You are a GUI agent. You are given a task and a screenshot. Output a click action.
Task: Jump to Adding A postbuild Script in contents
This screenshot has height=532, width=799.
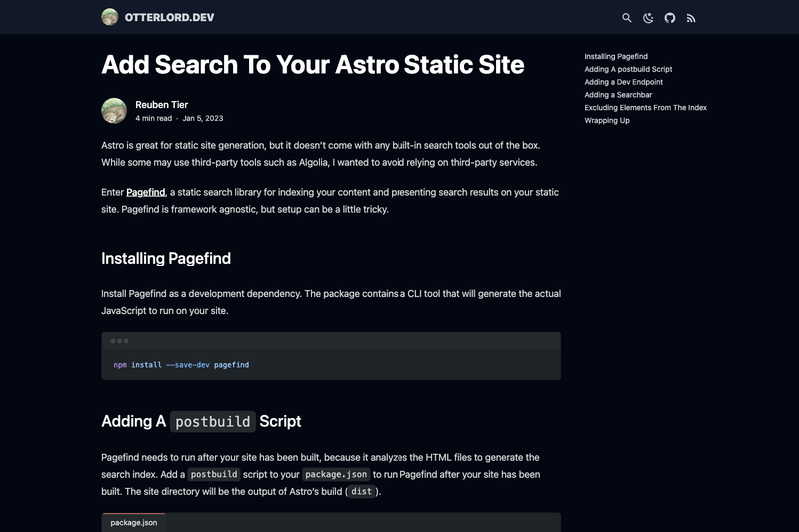(628, 69)
